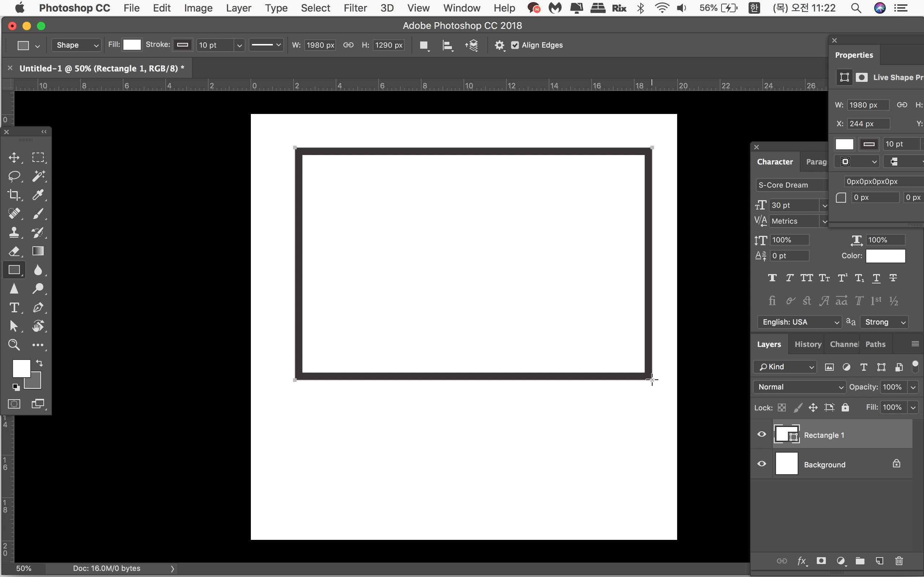Hide the Background layer visibility eye
Image resolution: width=924 pixels, height=577 pixels.
pyautogui.click(x=761, y=464)
